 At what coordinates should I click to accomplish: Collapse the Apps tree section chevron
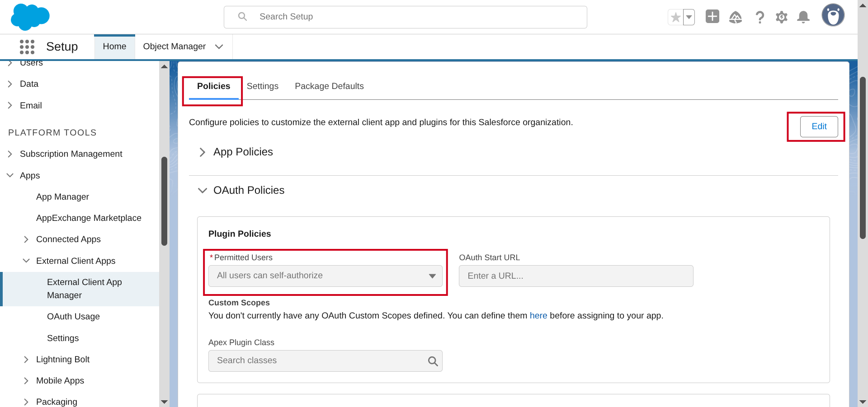[x=10, y=175]
